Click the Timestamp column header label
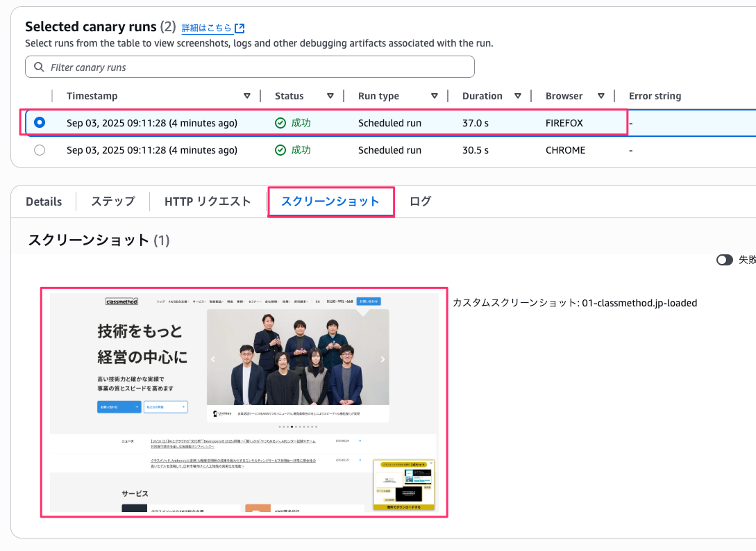 [x=92, y=96]
